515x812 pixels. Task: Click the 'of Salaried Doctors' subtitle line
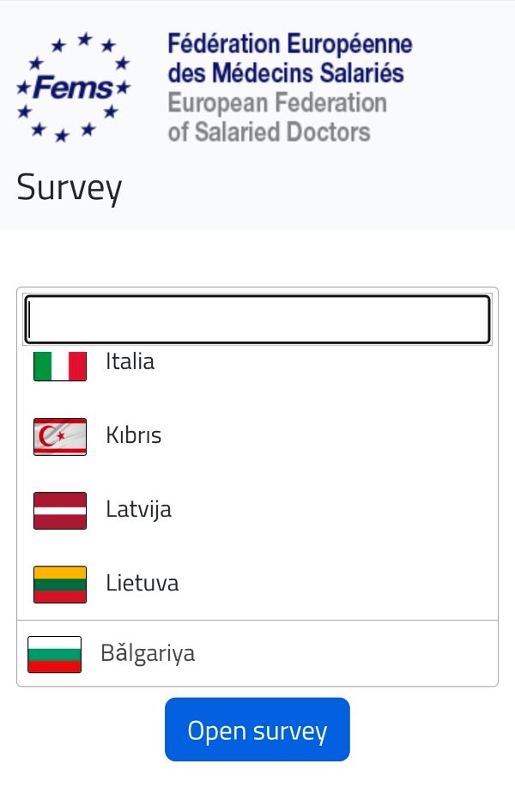pyautogui.click(x=269, y=132)
